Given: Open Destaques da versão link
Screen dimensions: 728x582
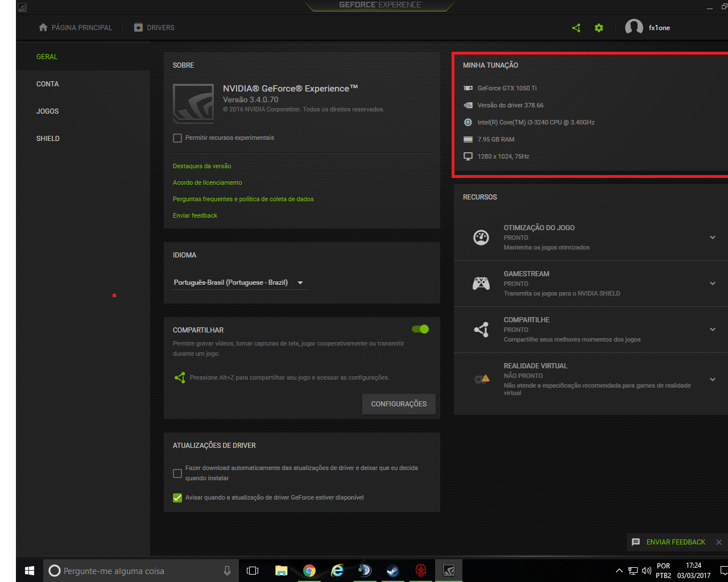Looking at the screenshot, I should tap(202, 166).
